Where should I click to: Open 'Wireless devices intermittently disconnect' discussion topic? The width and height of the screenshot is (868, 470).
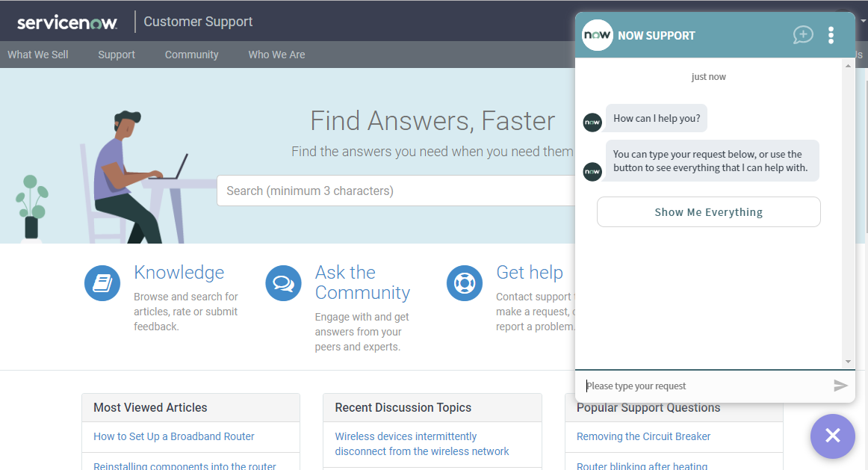coord(422,444)
